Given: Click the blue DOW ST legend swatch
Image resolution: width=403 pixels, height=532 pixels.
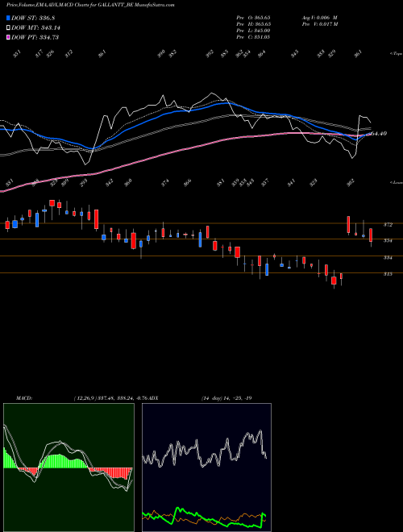Looking at the screenshot, I should point(8,18).
